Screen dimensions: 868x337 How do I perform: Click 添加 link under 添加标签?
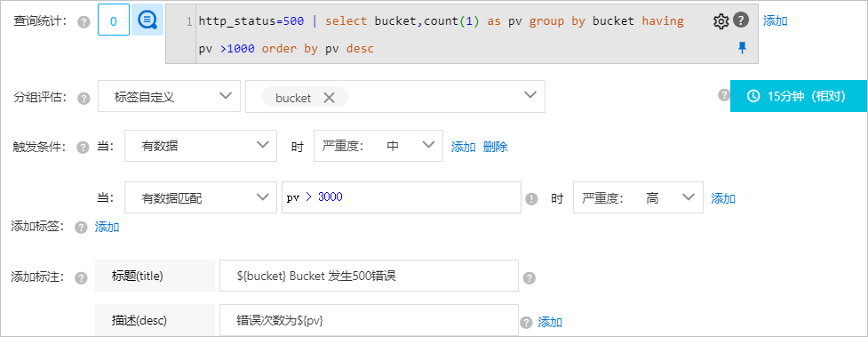107,227
